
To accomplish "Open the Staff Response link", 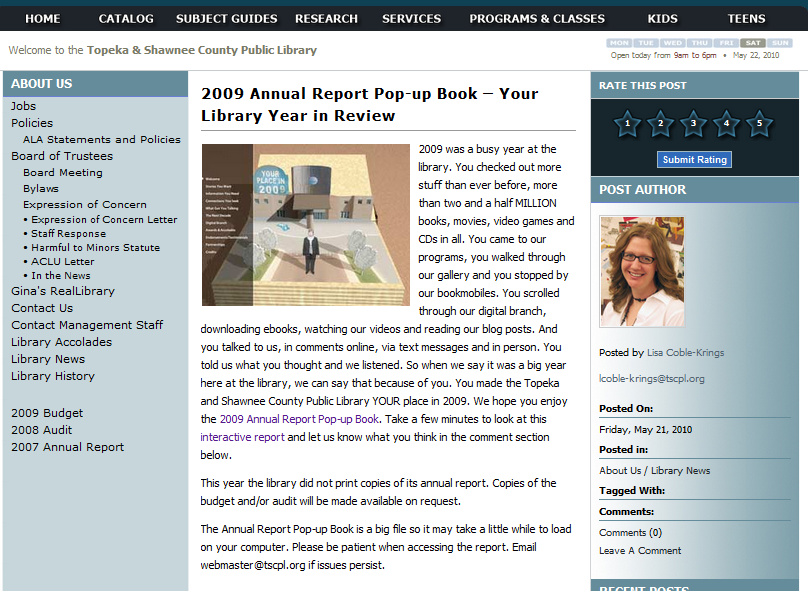I will [x=69, y=233].
